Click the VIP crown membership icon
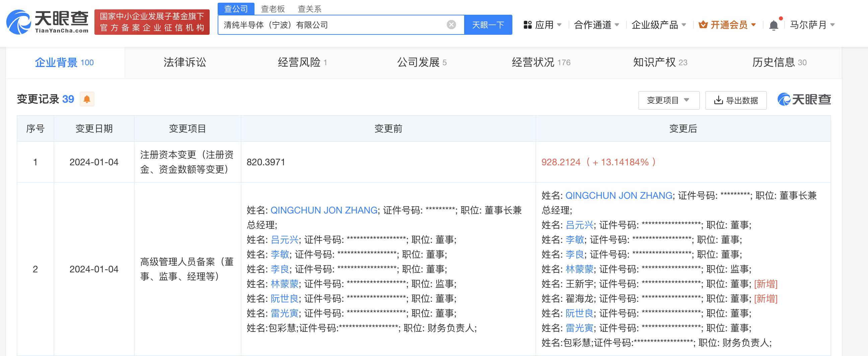This screenshot has width=868, height=356. pyautogui.click(x=703, y=25)
